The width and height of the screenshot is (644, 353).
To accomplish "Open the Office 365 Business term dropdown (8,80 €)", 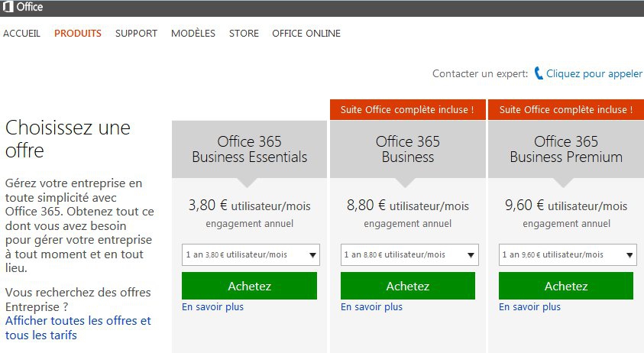I will pos(409,254).
